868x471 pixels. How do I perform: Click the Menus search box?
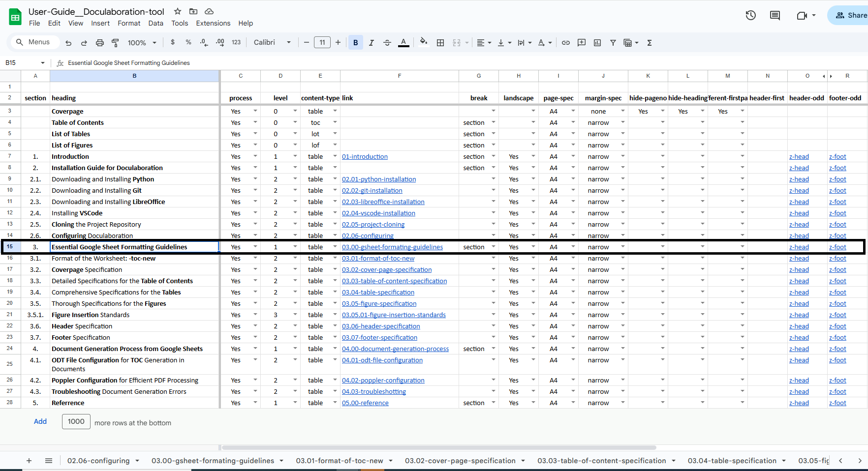pos(34,42)
